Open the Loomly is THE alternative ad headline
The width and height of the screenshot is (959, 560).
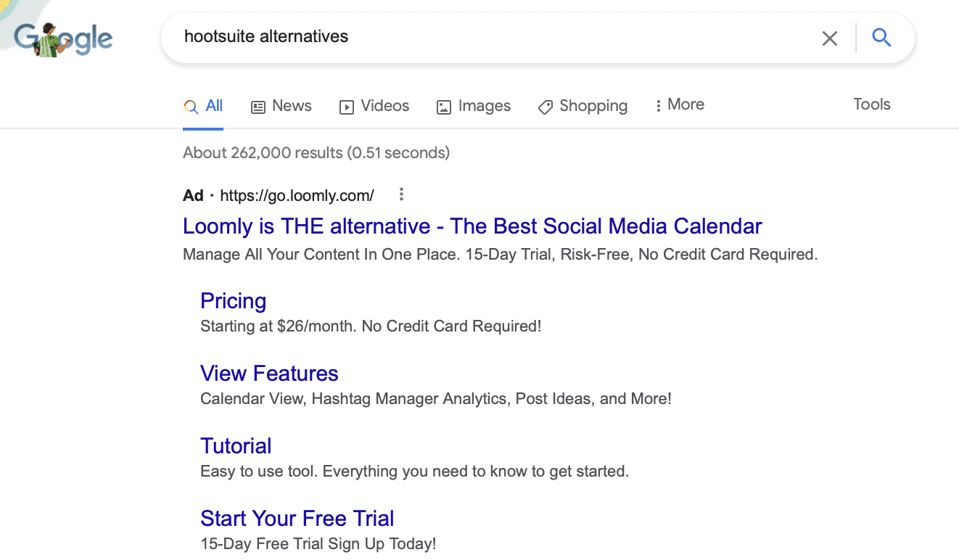tap(472, 226)
